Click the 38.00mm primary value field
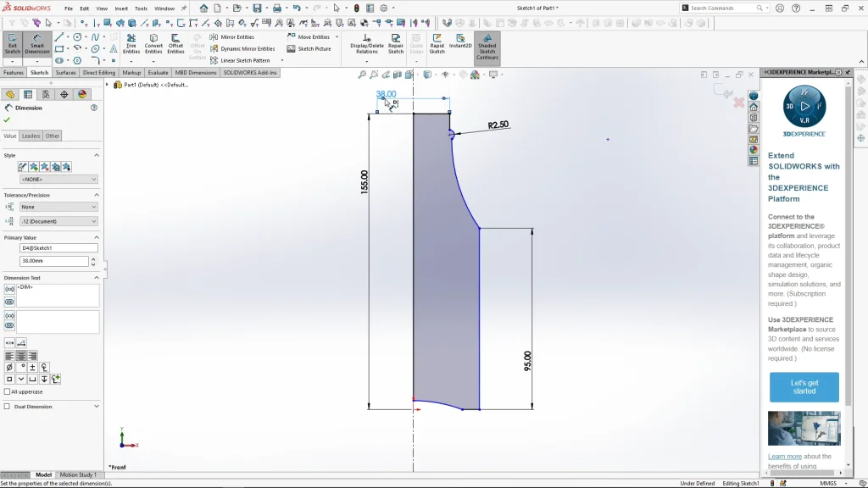 [x=53, y=262]
